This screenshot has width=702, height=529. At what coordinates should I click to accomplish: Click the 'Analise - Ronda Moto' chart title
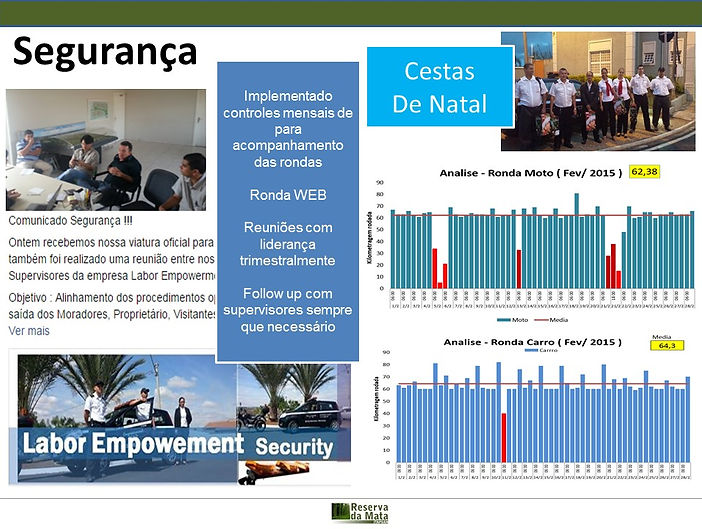pos(531,173)
